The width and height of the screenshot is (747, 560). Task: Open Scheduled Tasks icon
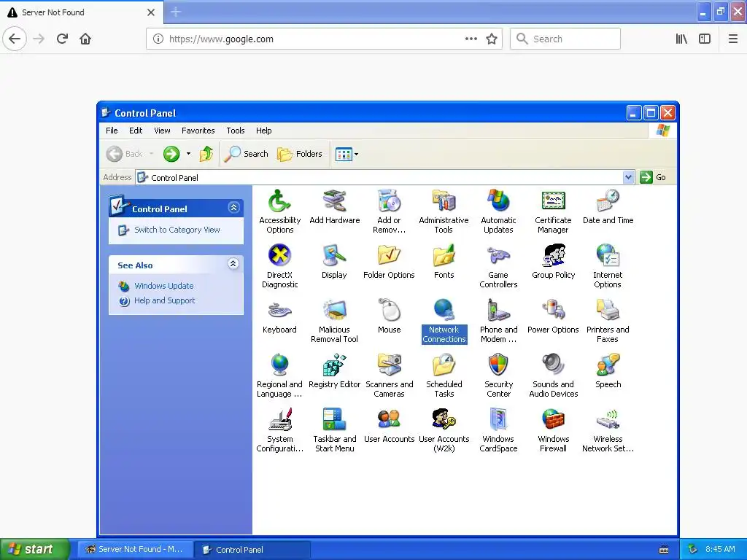coord(444,376)
